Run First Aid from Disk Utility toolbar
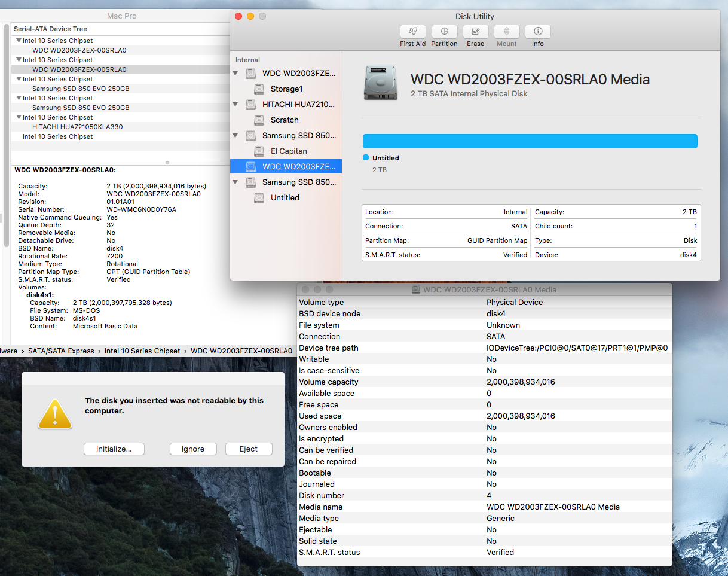The image size is (728, 576). point(413,32)
